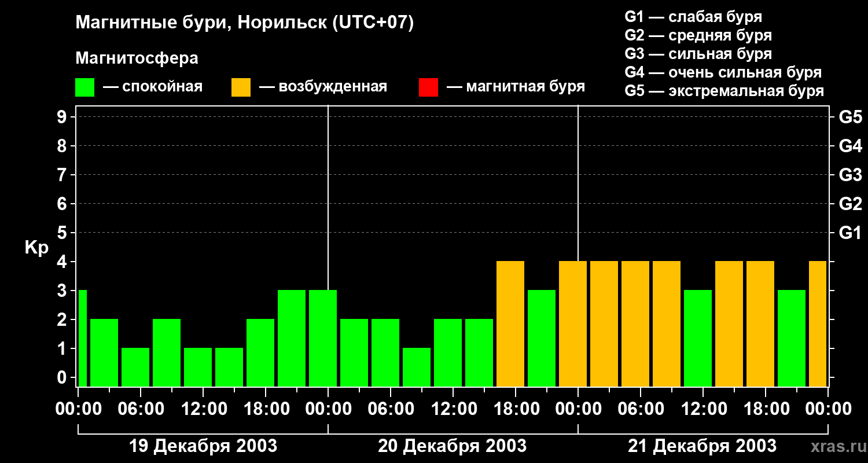The image size is (868, 463).
Task: Click the green 'спокойная' legend swatch
Action: pyautogui.click(x=85, y=87)
